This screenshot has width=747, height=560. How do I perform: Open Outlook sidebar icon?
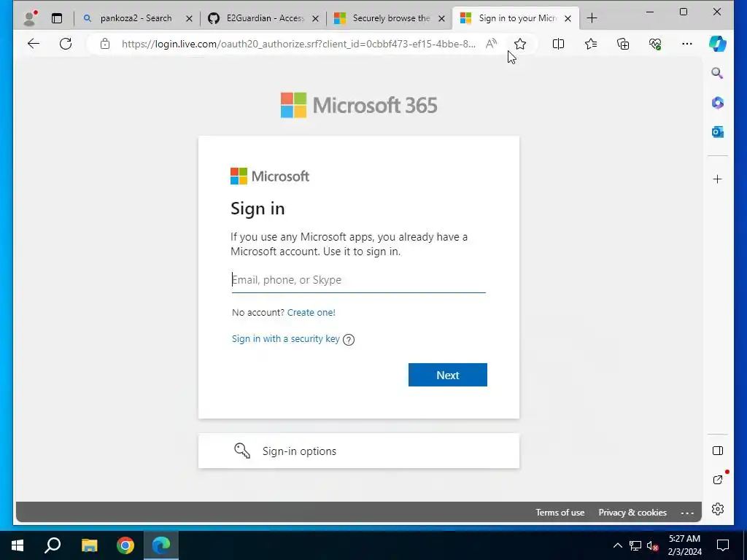718,132
